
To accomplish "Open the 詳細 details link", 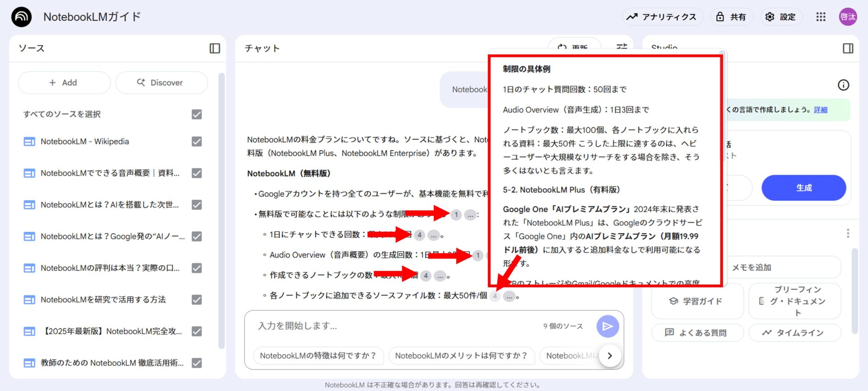I will (821, 110).
